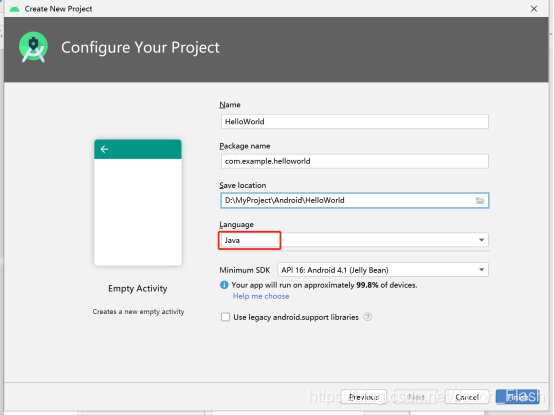Click the Finish button
Image resolution: width=554 pixels, height=415 pixels.
pos(518,397)
